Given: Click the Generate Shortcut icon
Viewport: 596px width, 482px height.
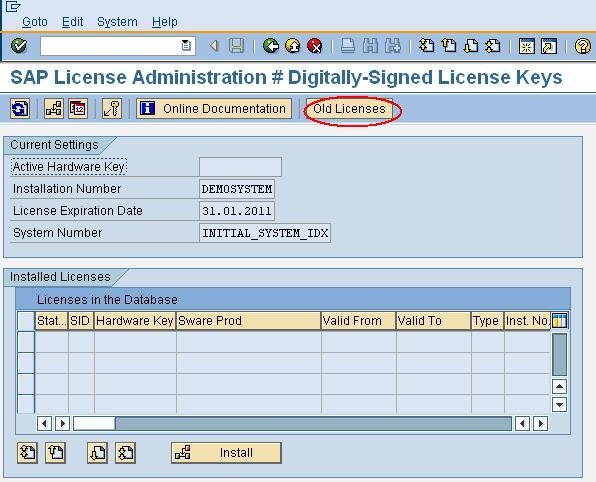Looking at the screenshot, I should pos(549,46).
